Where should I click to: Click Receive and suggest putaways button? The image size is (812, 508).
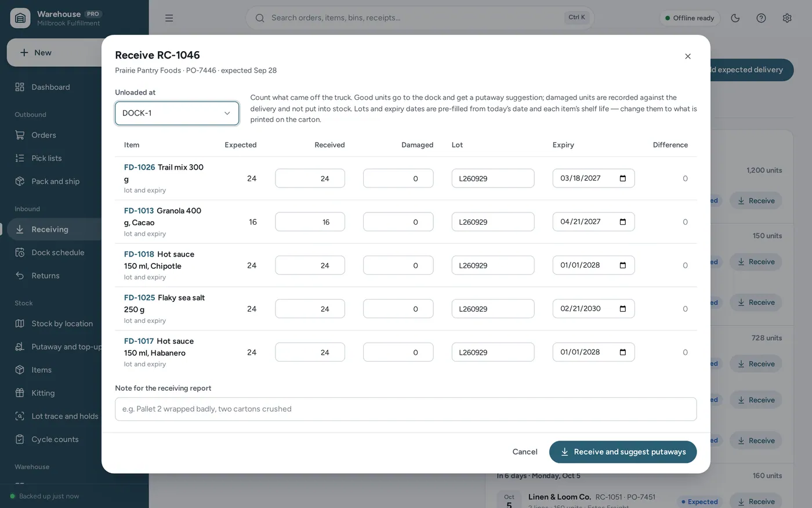click(623, 452)
